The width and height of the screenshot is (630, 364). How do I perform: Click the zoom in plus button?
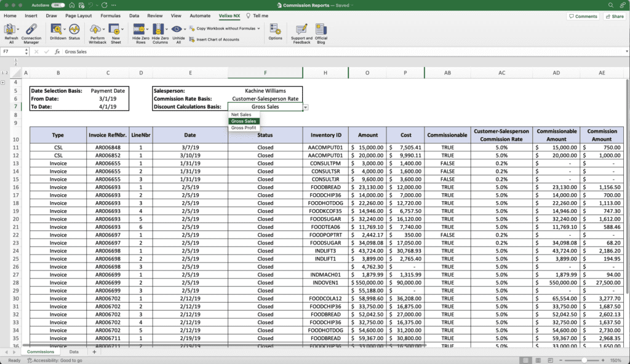click(x=603, y=360)
